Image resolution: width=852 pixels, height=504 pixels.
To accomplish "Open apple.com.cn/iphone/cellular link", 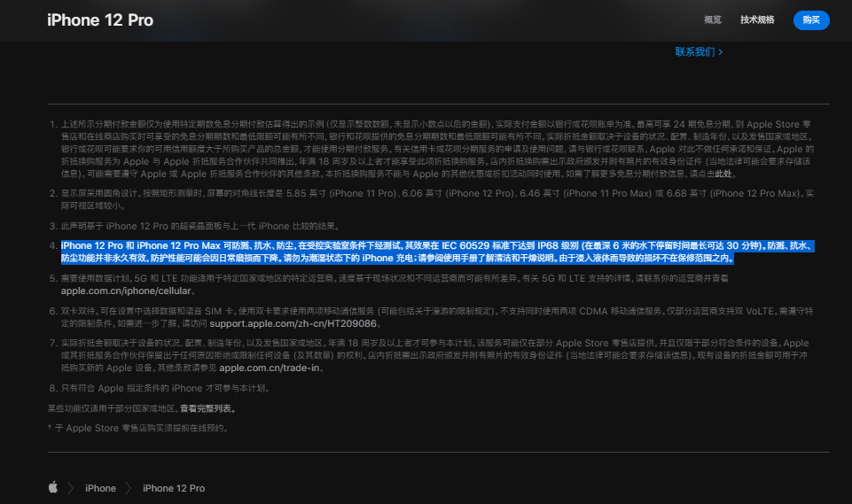I will pyautogui.click(x=126, y=291).
